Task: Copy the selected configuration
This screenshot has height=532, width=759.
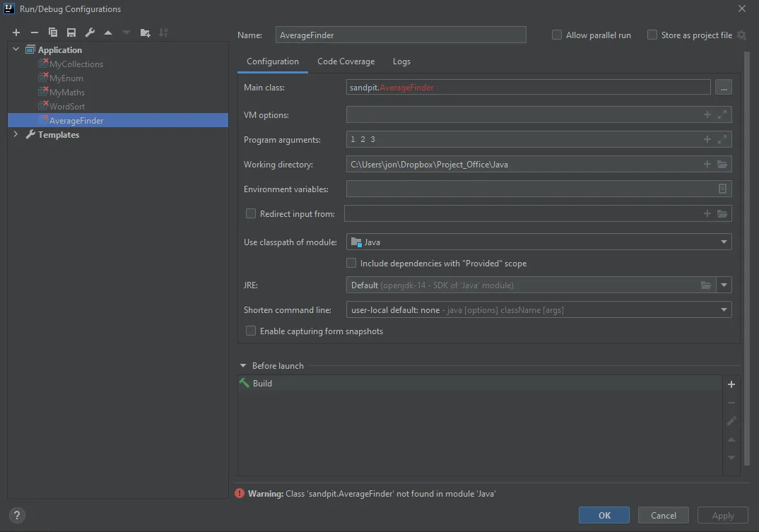Action: click(53, 32)
